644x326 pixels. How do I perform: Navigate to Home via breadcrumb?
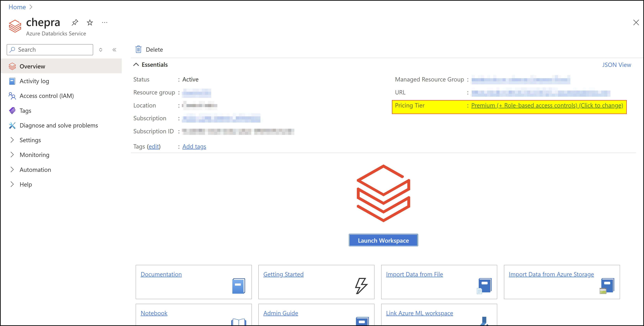[17, 7]
